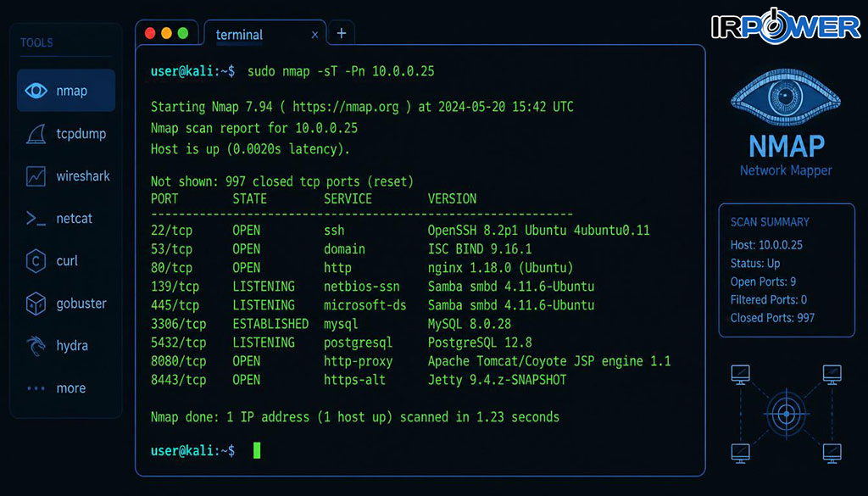Click the 80/tcp port cell
This screenshot has height=496, width=868.
click(171, 268)
